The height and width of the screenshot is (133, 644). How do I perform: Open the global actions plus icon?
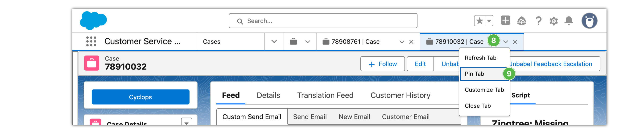(505, 20)
